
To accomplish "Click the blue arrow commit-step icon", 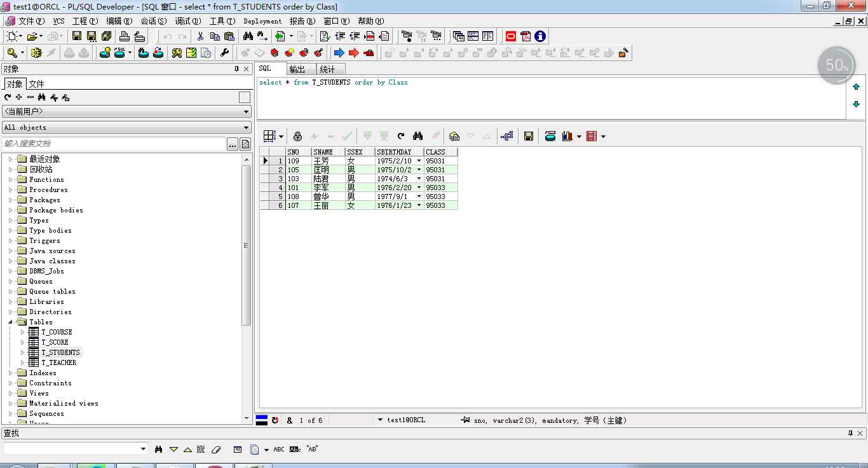I will [x=339, y=53].
